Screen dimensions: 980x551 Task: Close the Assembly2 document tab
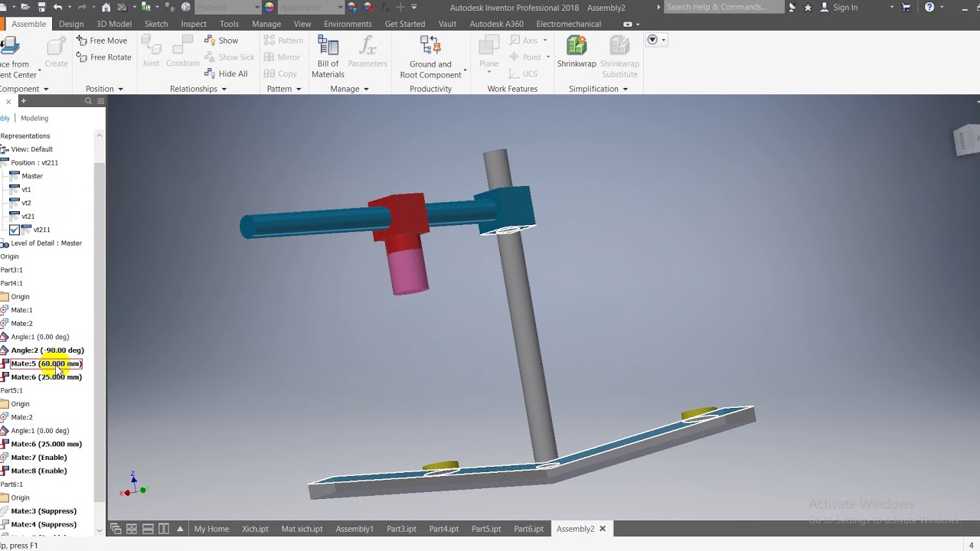coord(603,529)
